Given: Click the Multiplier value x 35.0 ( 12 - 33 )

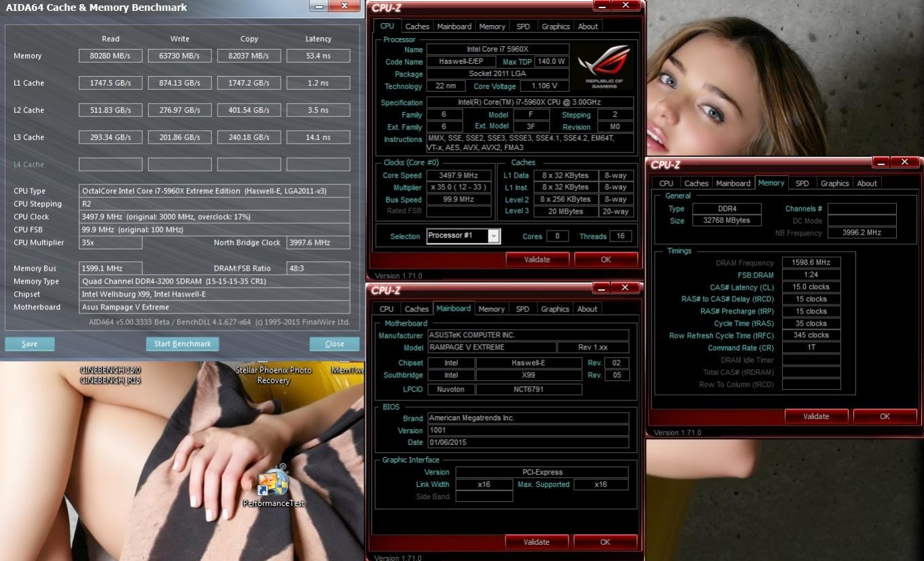Looking at the screenshot, I should [459, 187].
